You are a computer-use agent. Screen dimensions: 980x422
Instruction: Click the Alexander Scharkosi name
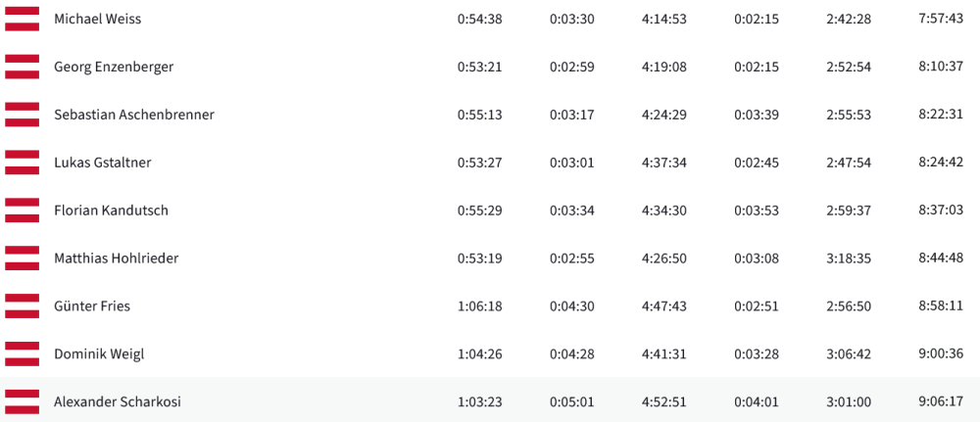coord(118,402)
